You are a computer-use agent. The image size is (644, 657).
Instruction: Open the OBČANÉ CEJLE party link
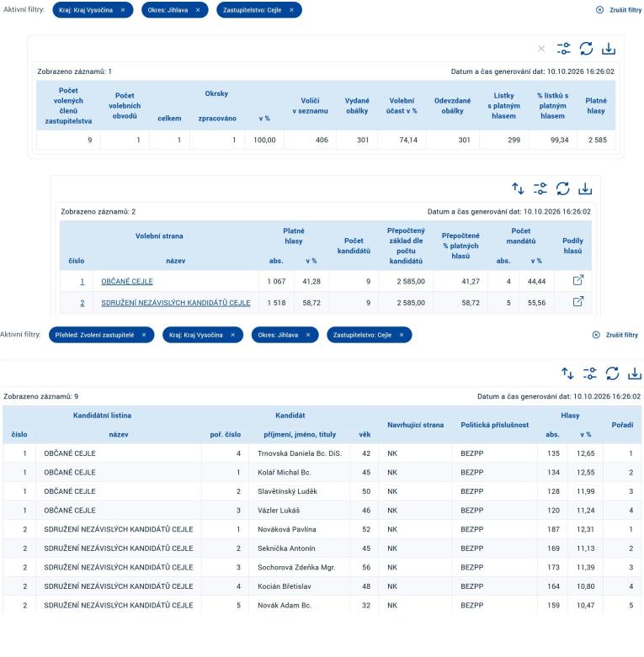click(127, 282)
